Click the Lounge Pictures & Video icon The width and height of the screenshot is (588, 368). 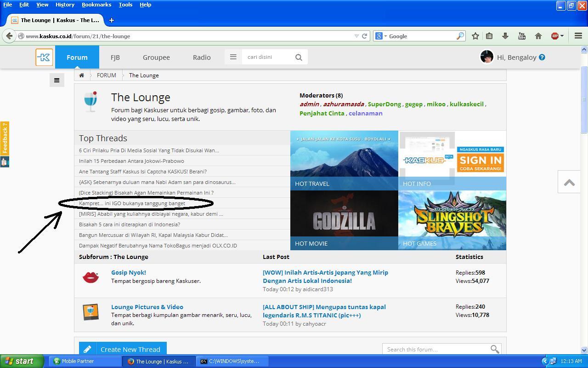pyautogui.click(x=90, y=311)
